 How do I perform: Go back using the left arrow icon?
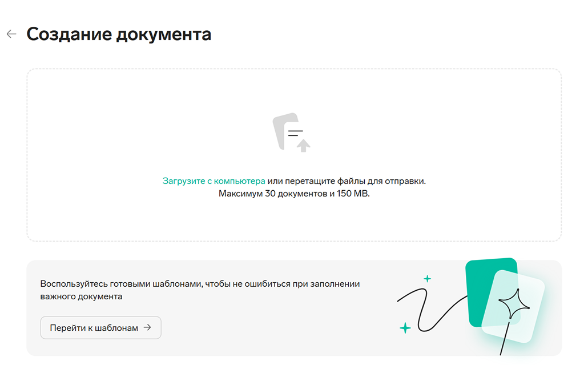11,34
